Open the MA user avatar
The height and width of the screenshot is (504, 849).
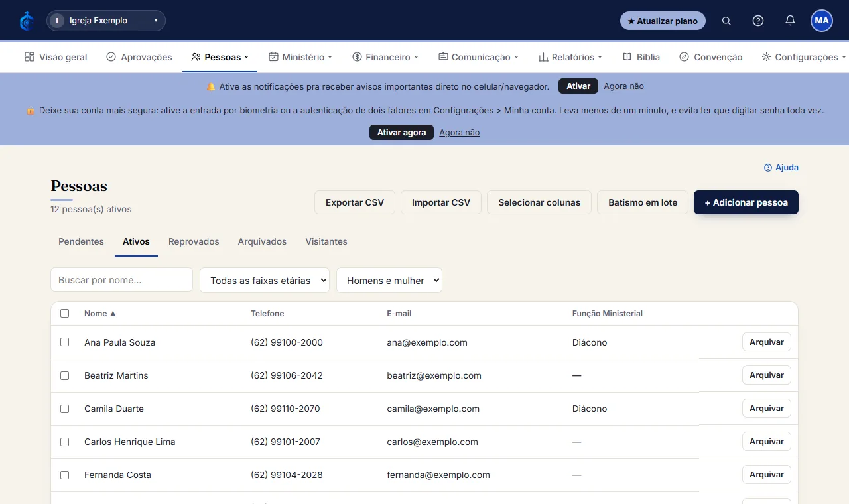(x=822, y=21)
